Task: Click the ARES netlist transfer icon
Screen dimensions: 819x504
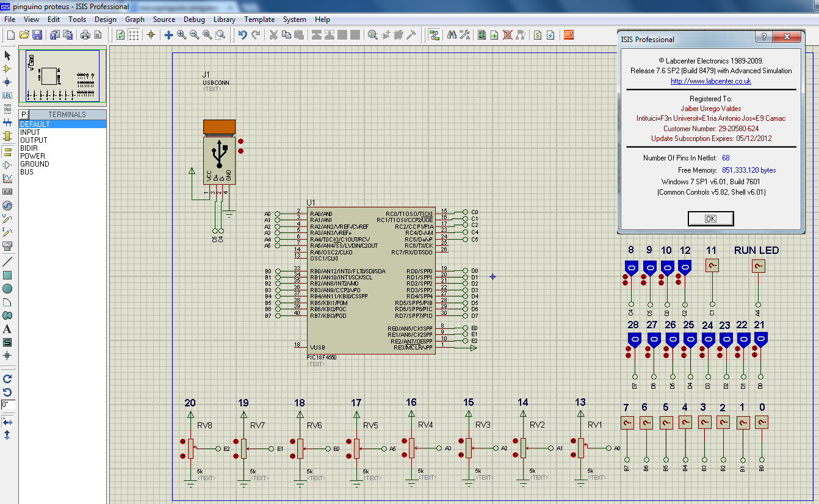Action: click(569, 35)
